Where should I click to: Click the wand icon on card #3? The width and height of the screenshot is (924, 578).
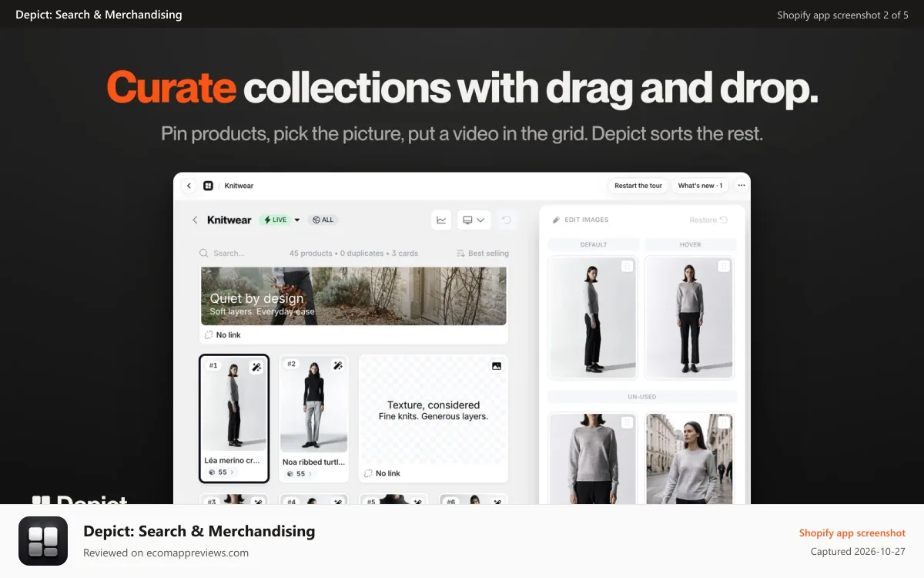tap(258, 502)
